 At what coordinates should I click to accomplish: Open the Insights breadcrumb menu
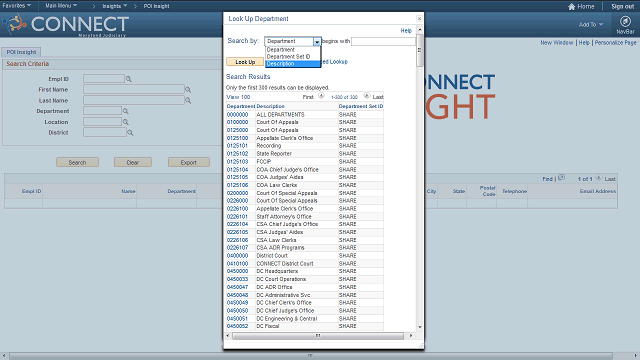coord(115,6)
